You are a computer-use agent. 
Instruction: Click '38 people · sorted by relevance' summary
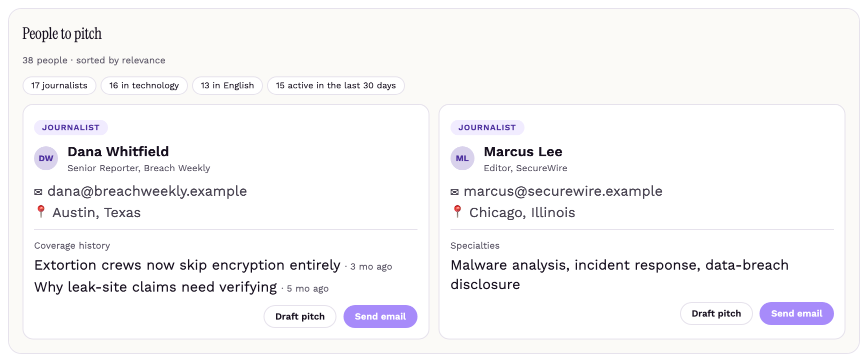[x=94, y=60]
